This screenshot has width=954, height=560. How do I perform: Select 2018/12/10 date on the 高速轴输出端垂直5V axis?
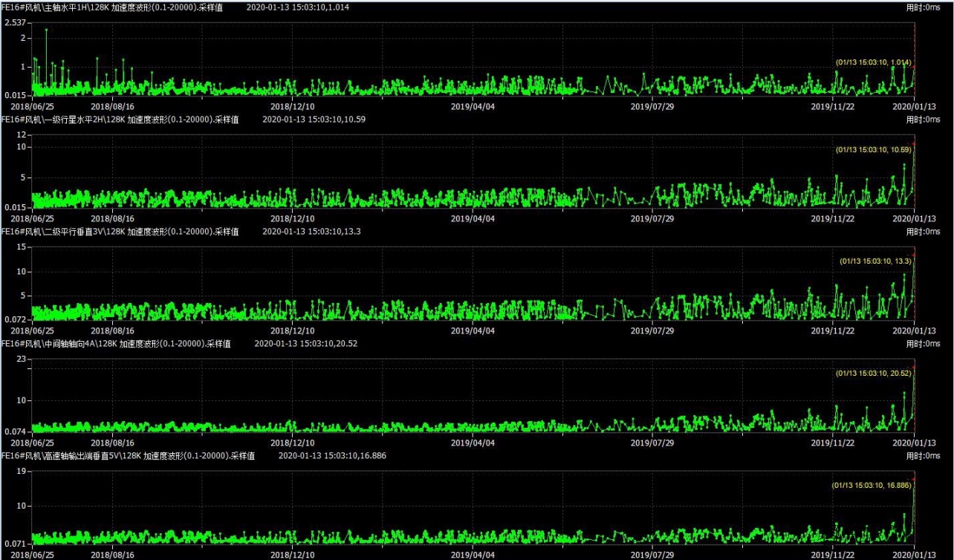[291, 555]
